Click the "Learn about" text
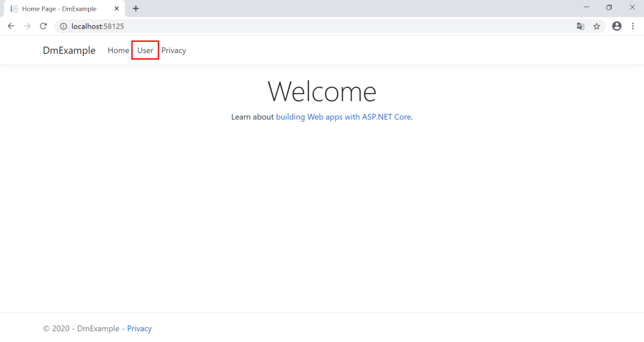 (252, 117)
